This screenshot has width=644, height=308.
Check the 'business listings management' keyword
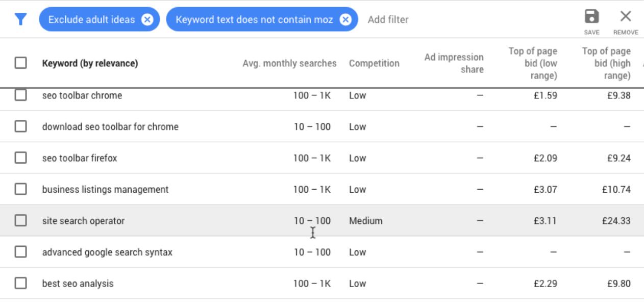tap(20, 189)
